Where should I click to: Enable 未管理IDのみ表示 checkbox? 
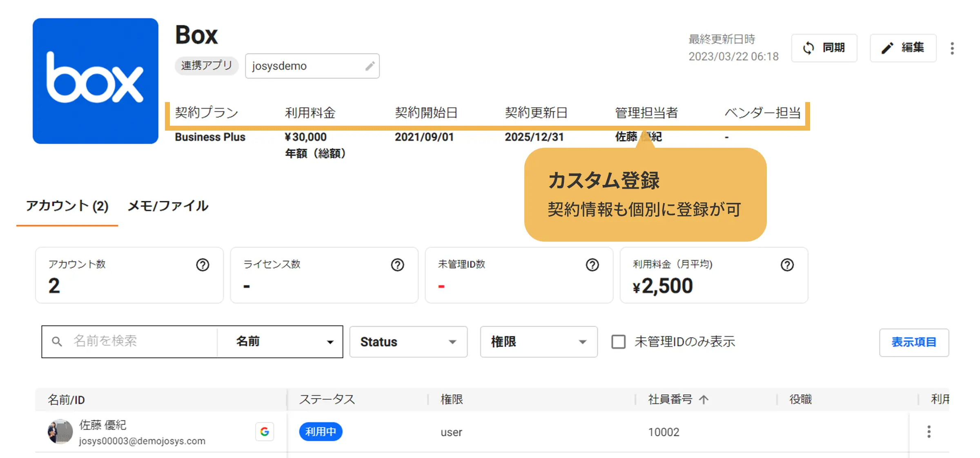tap(618, 342)
